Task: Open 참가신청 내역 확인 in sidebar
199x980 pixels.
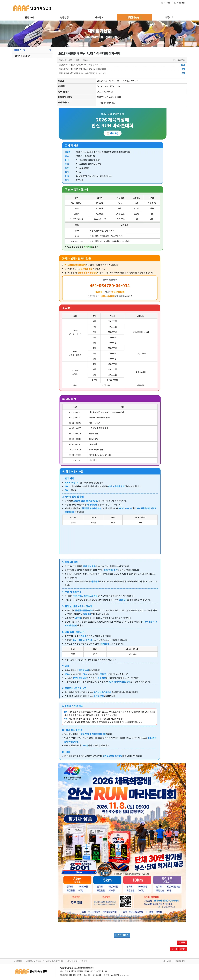Action: pos(23,56)
